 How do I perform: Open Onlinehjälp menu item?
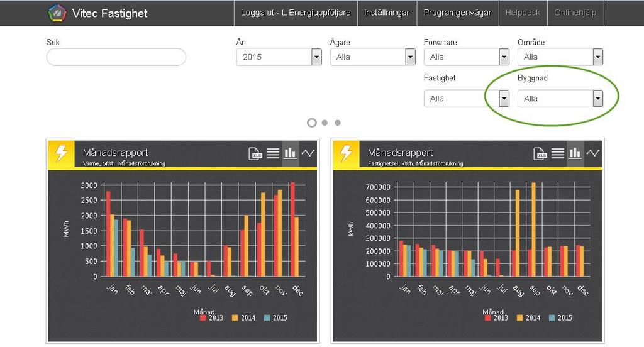[x=575, y=13]
